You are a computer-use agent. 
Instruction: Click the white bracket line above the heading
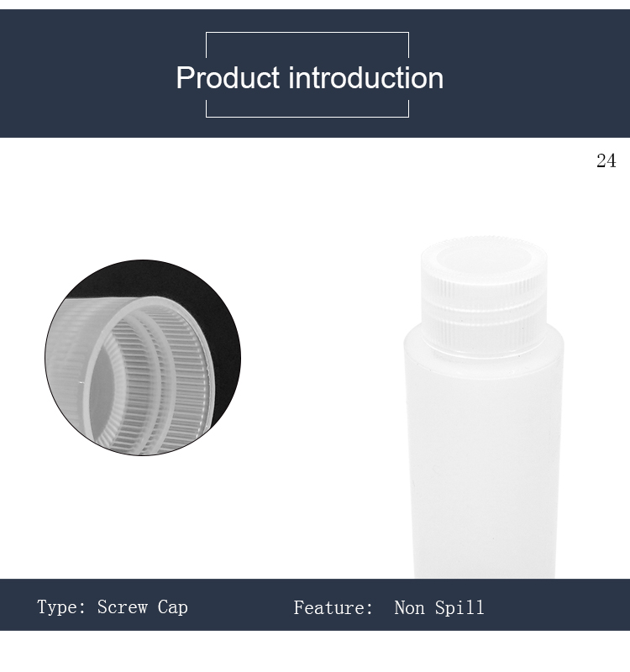click(307, 33)
